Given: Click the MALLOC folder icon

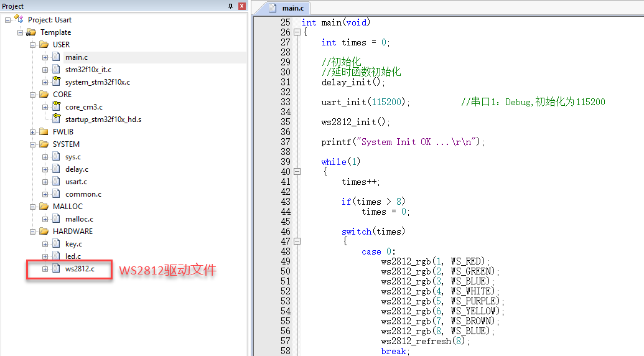Looking at the screenshot, I should point(44,206).
